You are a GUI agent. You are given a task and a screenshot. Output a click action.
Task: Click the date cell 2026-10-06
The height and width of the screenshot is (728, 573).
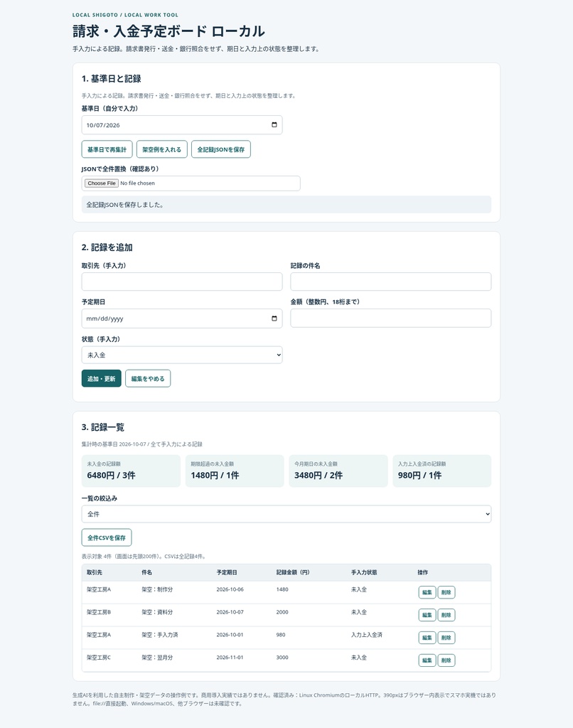[230, 589]
